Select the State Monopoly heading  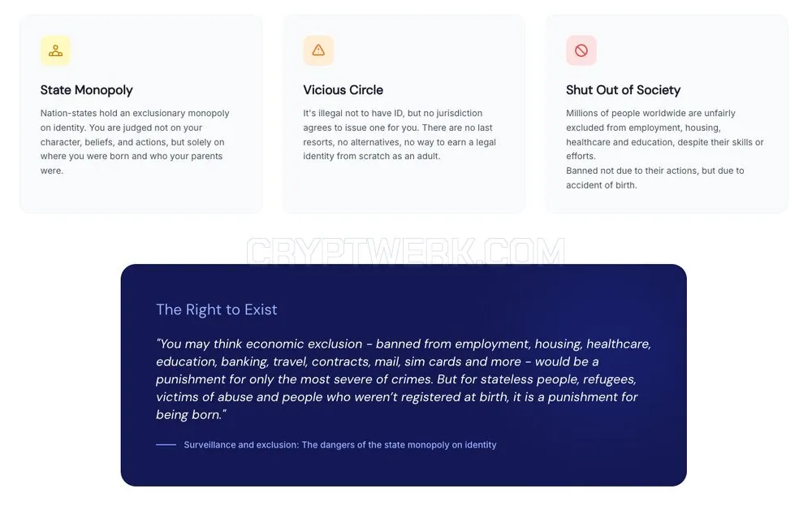click(x=87, y=89)
